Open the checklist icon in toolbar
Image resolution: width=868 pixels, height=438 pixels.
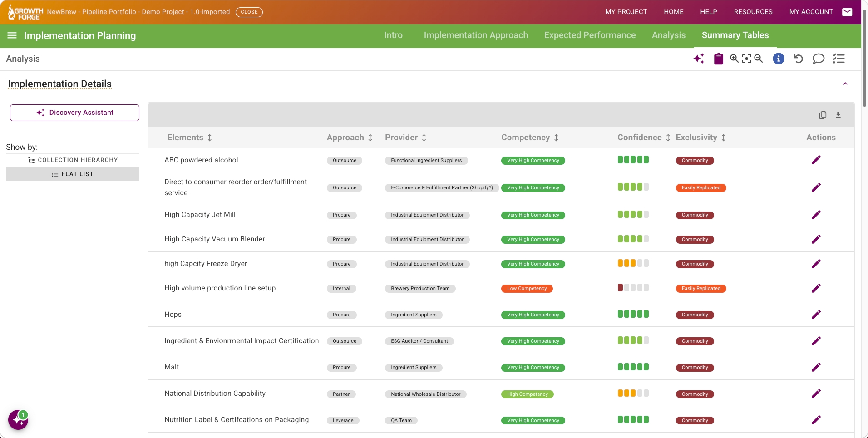point(838,59)
